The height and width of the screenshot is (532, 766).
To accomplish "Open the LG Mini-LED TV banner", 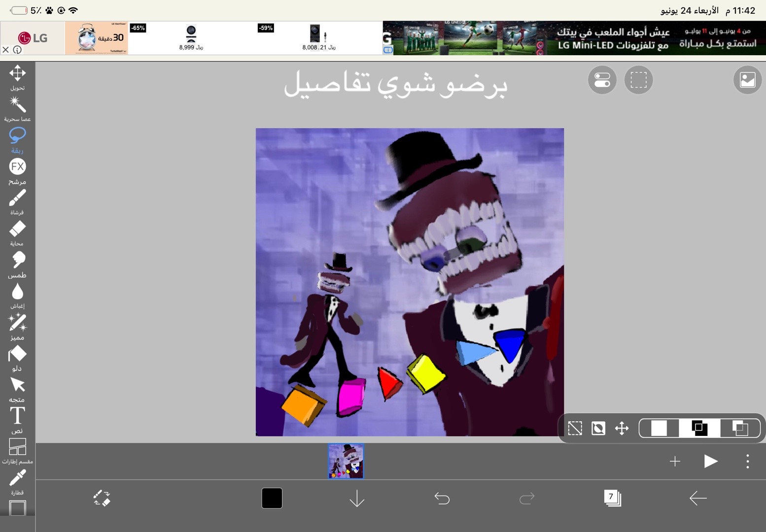I will point(574,38).
